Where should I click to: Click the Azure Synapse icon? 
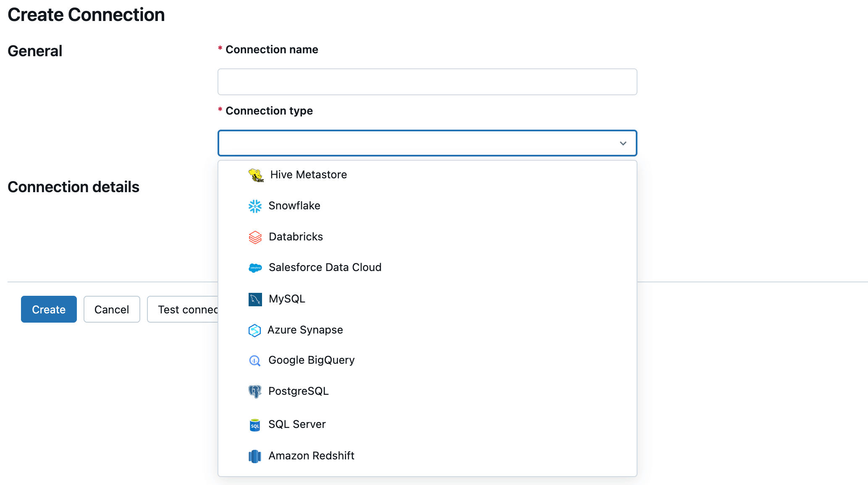click(x=254, y=329)
